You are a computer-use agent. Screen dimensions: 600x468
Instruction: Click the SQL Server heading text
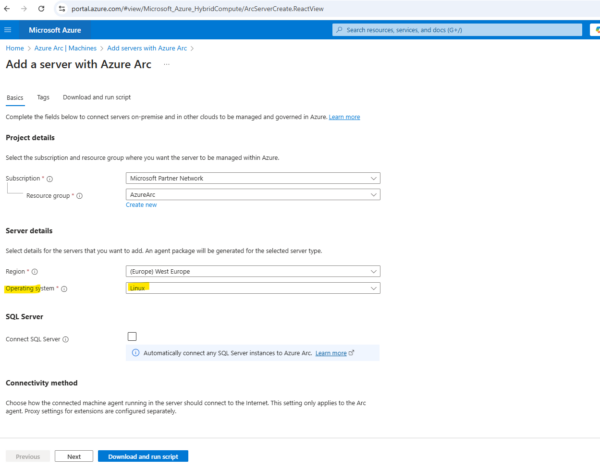point(24,317)
